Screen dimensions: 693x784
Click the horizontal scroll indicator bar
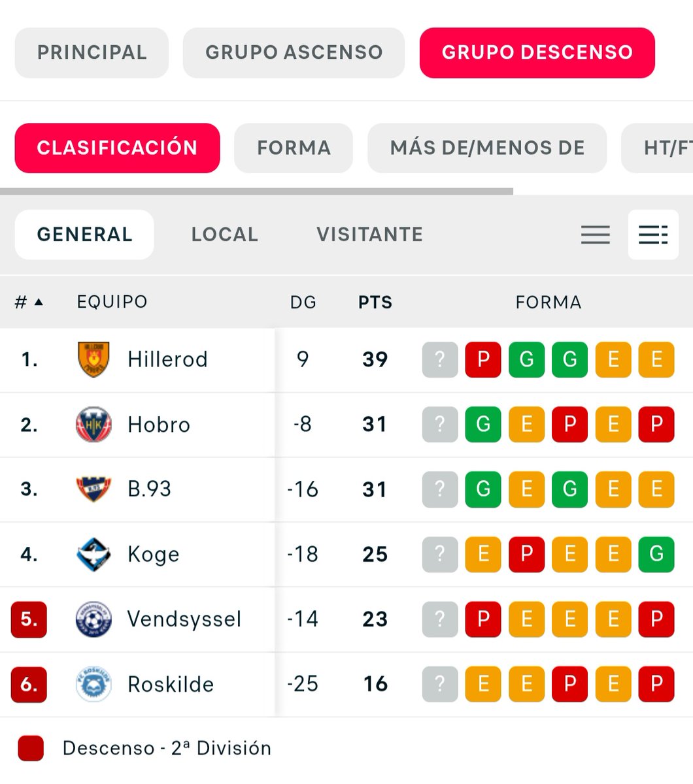pos(256,191)
